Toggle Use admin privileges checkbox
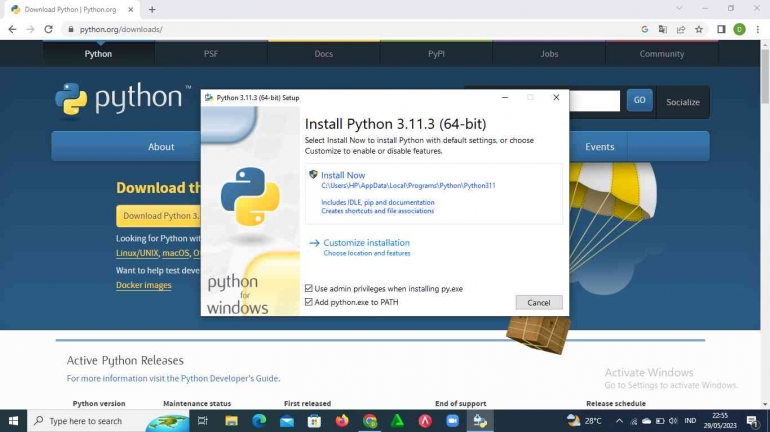This screenshot has width=770, height=432. (x=308, y=288)
